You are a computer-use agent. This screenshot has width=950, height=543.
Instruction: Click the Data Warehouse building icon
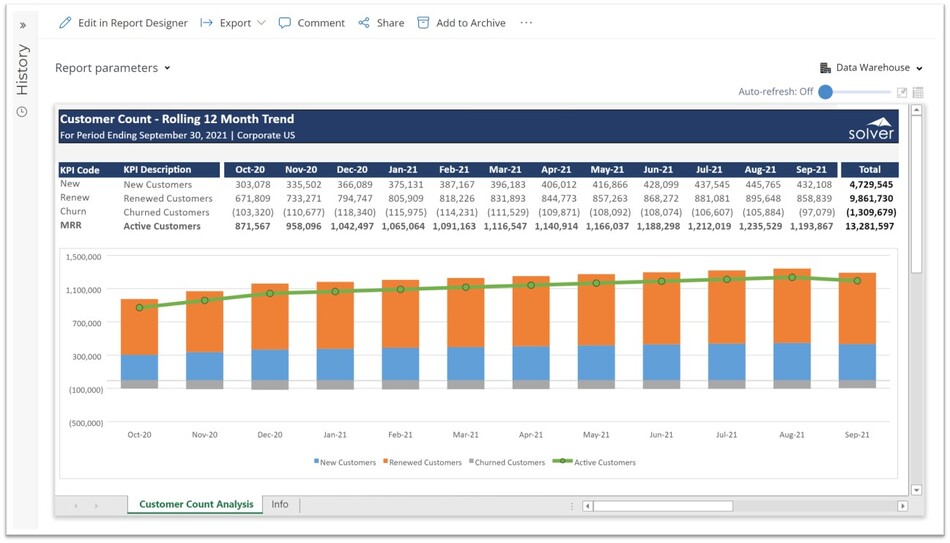click(825, 68)
